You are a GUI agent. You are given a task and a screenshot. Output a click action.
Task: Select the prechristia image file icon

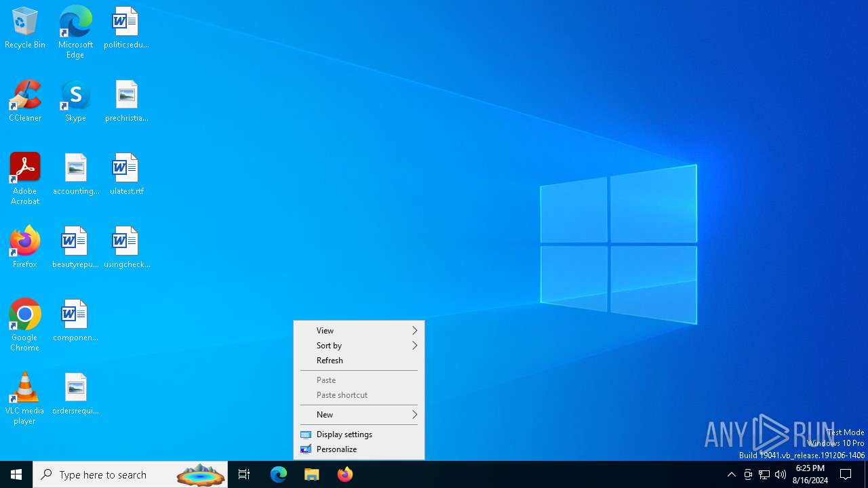pos(126,102)
